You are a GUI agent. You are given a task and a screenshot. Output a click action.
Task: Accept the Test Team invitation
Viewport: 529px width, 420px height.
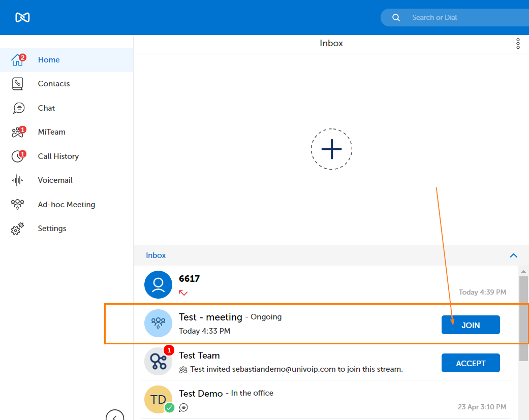471,363
